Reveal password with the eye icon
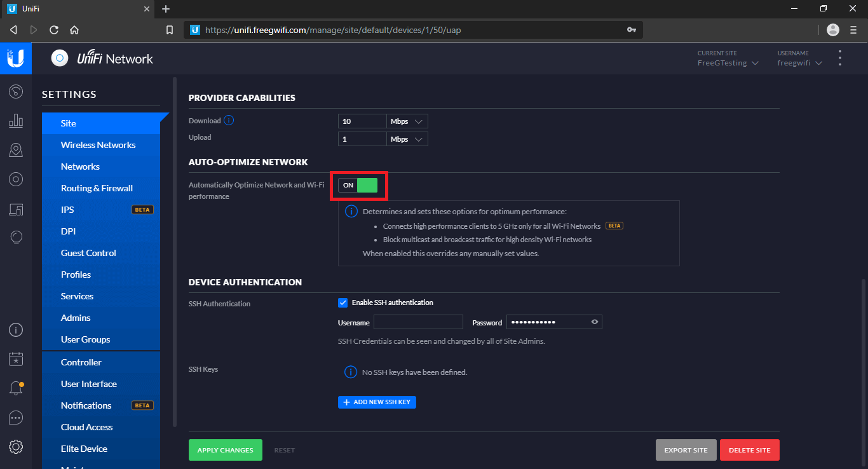This screenshot has height=469, width=868. (595, 322)
